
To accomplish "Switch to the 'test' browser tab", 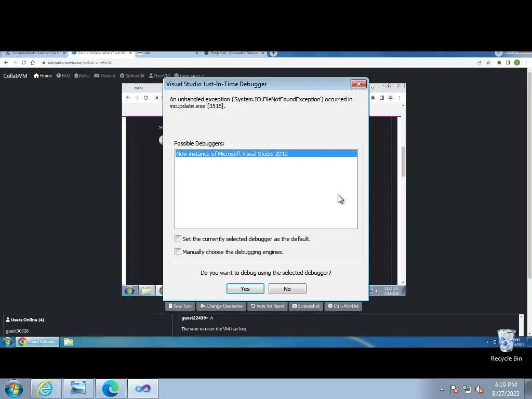I will (167, 53).
